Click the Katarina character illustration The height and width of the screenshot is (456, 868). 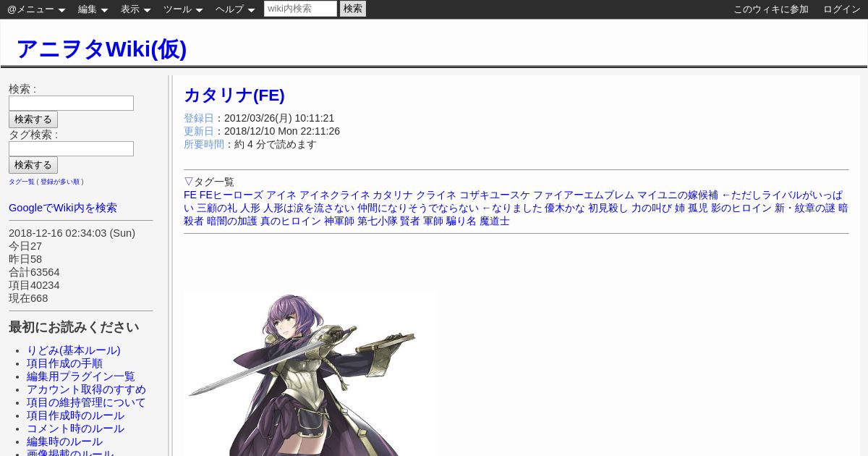310,373
